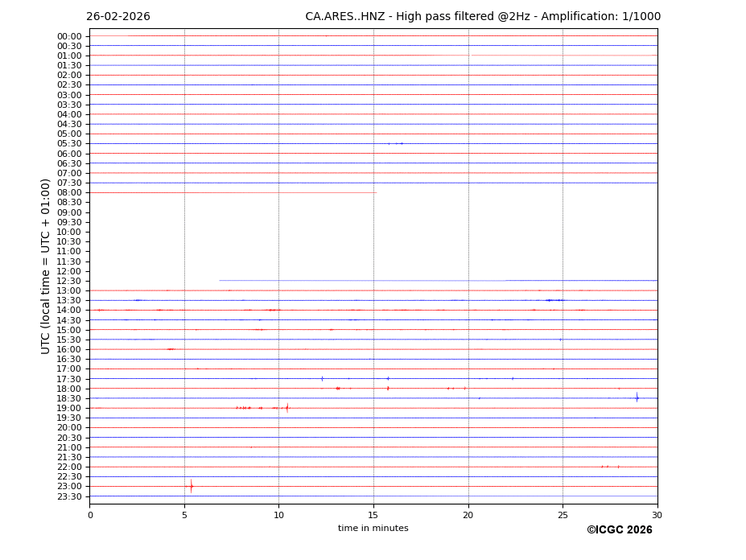Click the blue spike near minute 12 on 17:30 trace
This screenshot has height=560, width=746.
[x=322, y=378]
